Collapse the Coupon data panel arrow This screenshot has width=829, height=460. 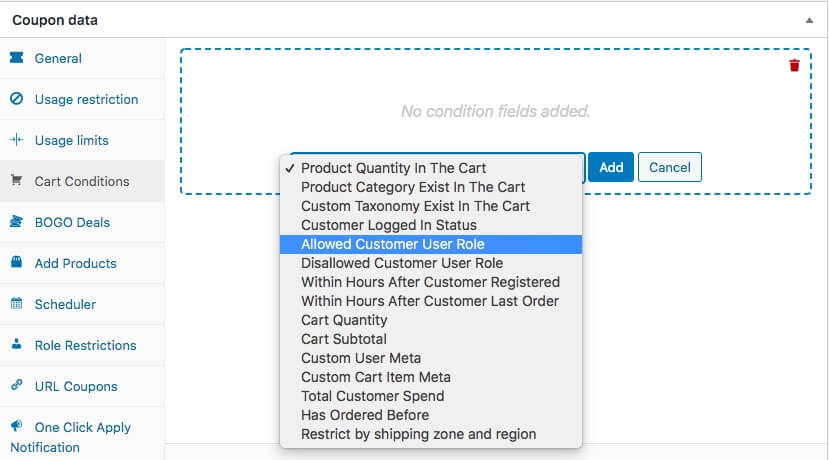809,21
